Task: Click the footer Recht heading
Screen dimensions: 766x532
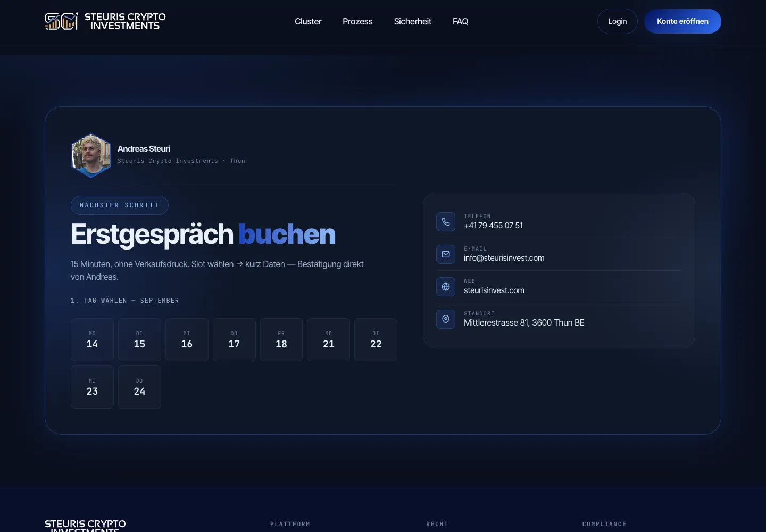Action: [x=437, y=524]
